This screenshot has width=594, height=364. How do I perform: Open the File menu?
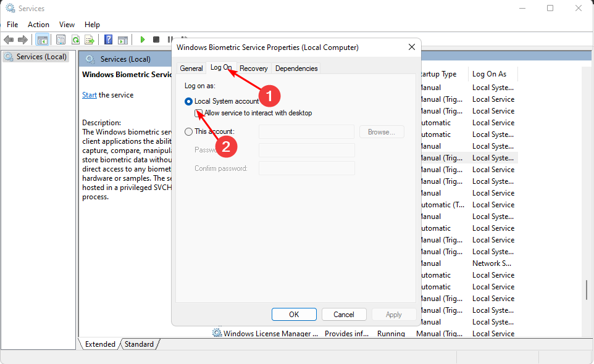tap(12, 24)
